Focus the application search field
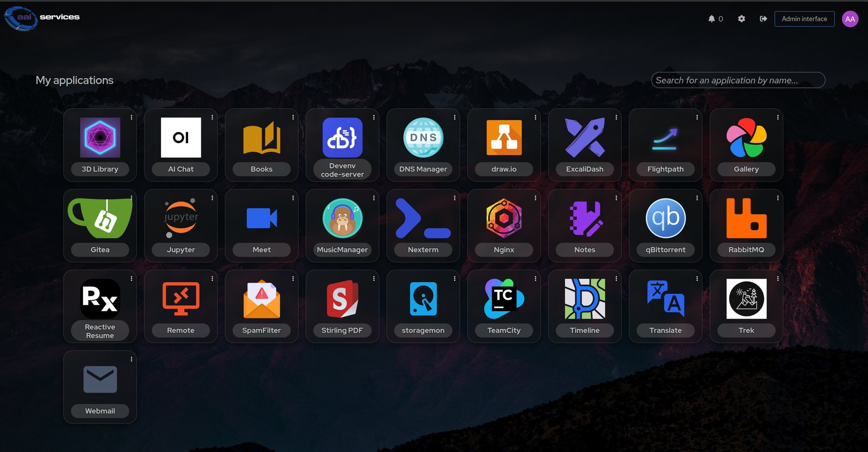The image size is (868, 452). point(738,80)
